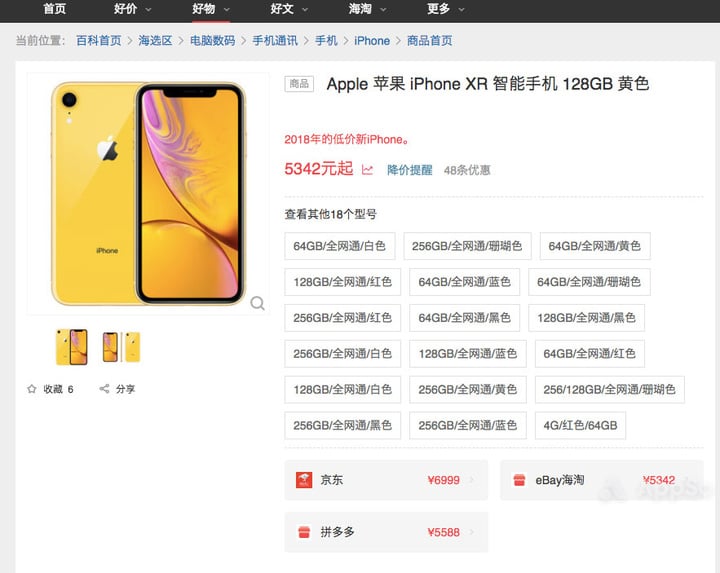Open the price trend chart icon

[367, 170]
